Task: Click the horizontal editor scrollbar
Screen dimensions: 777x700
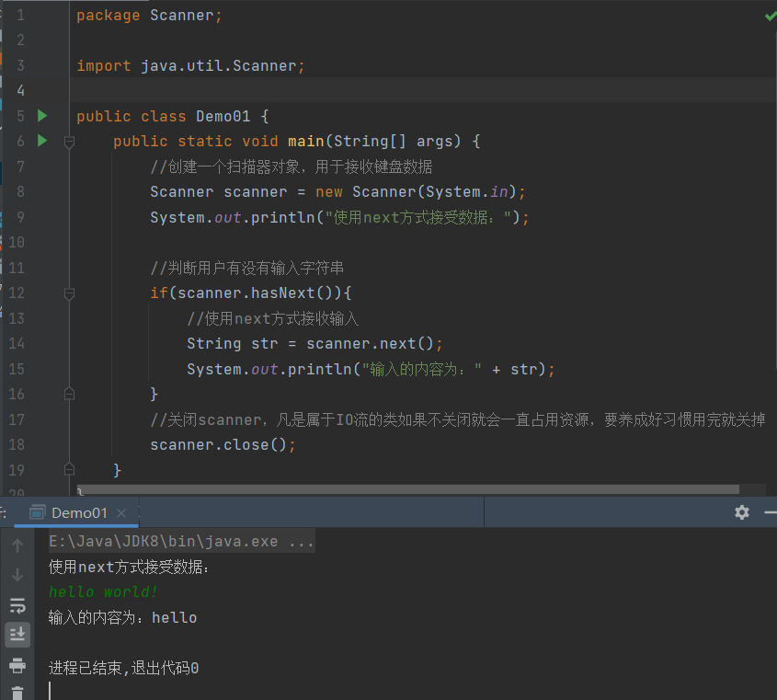Action: coord(408,489)
